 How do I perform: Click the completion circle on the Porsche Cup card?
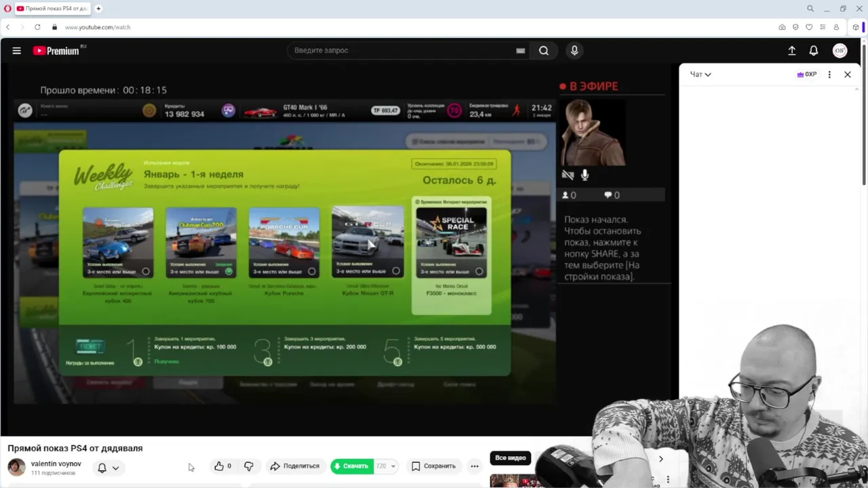click(311, 271)
